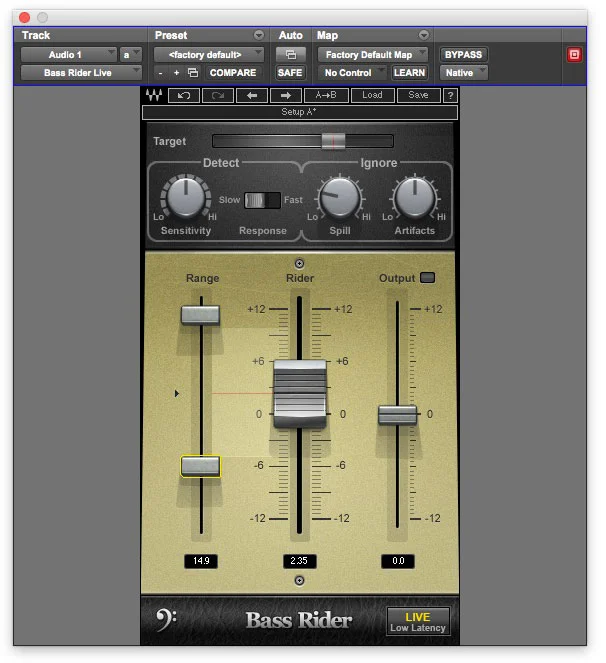This screenshot has height=663, width=606.
Task: Click the Rider value field 2.35
Action: point(299,561)
